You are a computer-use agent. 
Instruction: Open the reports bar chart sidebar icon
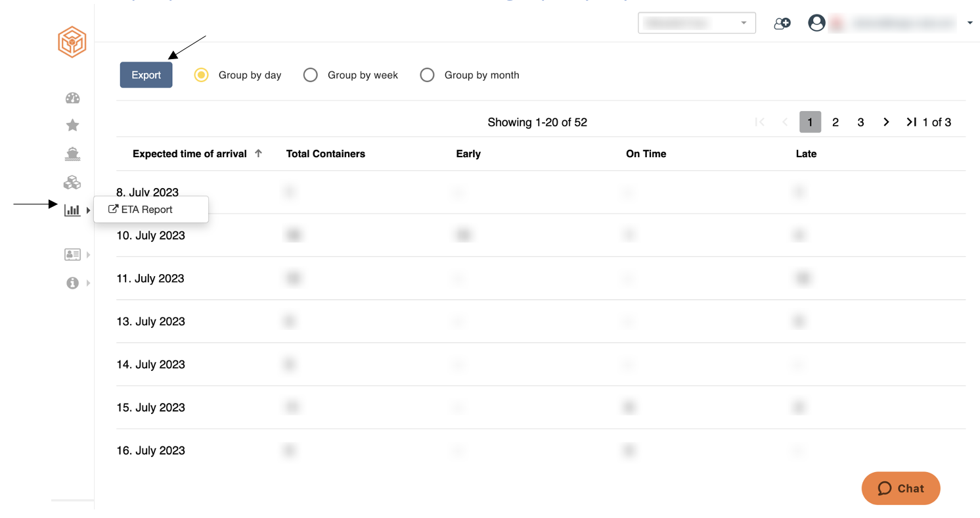[72, 210]
